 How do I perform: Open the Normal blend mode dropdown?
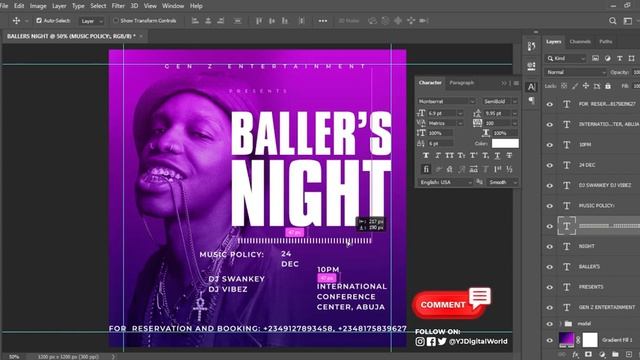click(x=576, y=72)
